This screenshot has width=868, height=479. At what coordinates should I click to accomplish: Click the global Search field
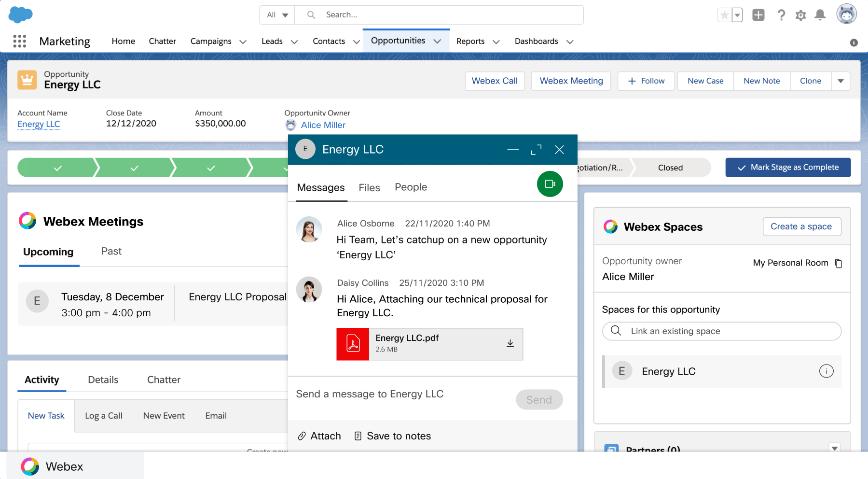pyautogui.click(x=439, y=15)
